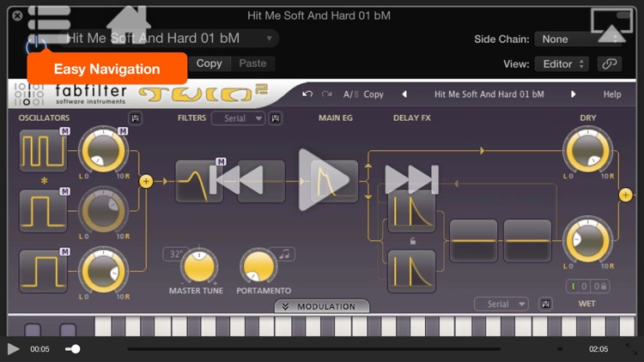Adjust the PORTAMENTO knob
Screen dimensions: 644x362
[x=258, y=266]
